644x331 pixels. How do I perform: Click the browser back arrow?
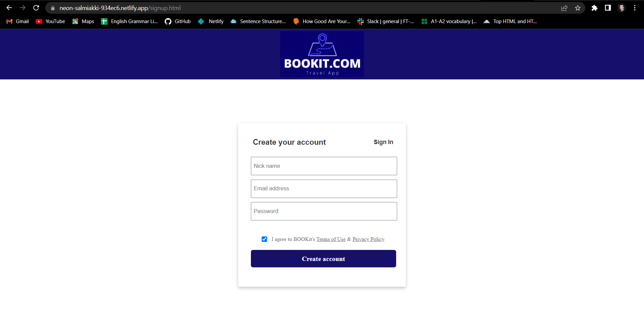tap(9, 8)
